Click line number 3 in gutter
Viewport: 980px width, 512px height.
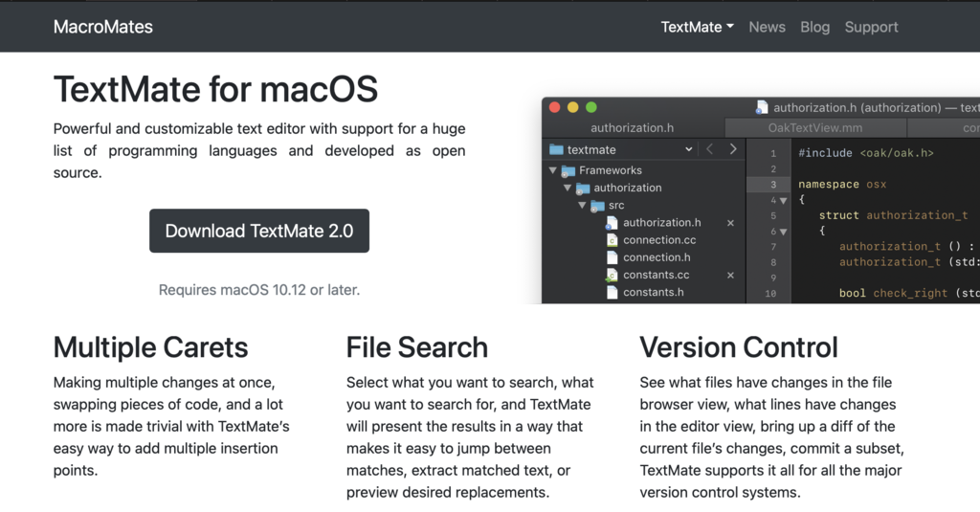click(773, 185)
